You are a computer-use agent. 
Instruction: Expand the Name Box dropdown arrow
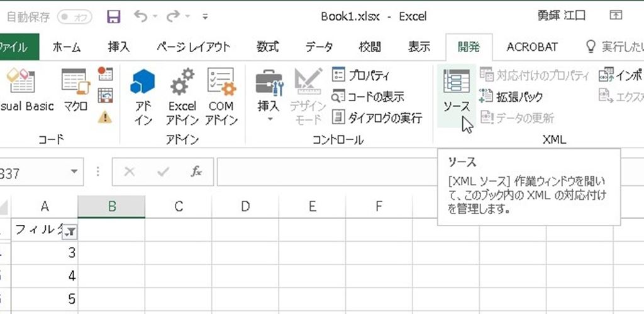(74, 171)
